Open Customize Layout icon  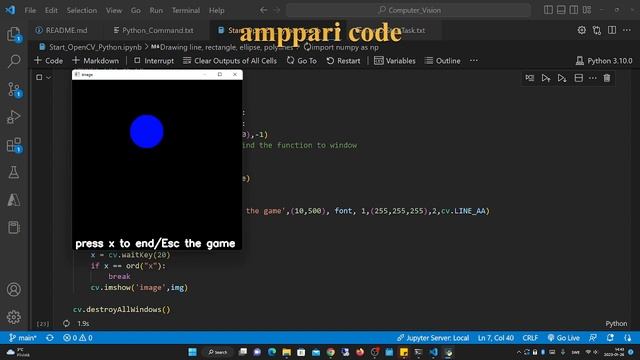[x=587, y=10]
